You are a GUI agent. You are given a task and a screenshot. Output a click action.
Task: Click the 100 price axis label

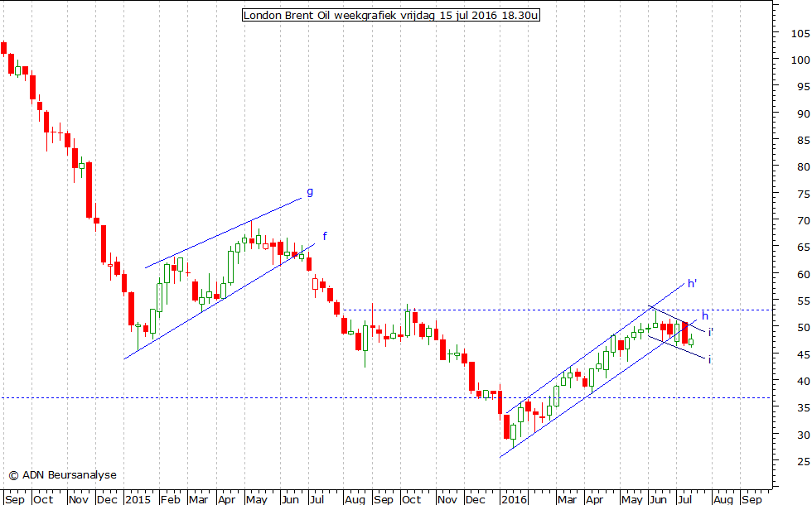coord(800,60)
